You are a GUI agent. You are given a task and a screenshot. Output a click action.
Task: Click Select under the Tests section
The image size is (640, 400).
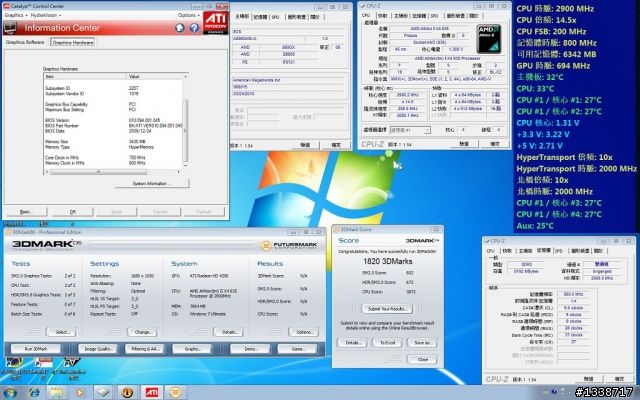pyautogui.click(x=62, y=332)
